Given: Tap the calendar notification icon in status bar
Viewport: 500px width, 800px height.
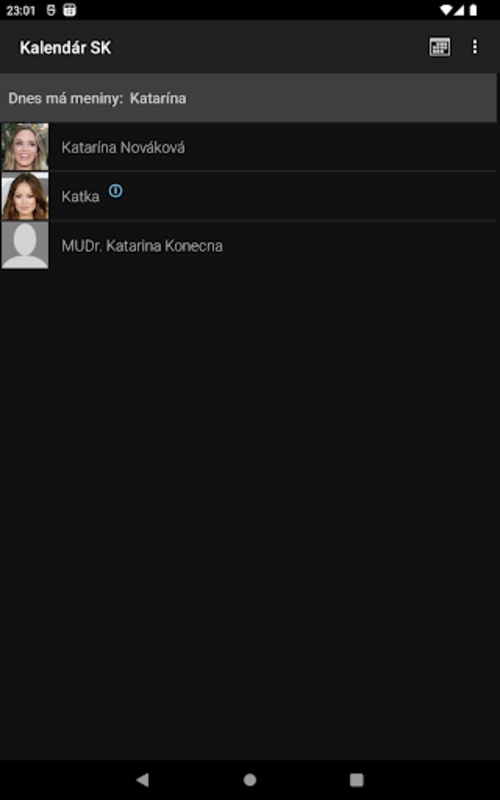Looking at the screenshot, I should [x=69, y=10].
